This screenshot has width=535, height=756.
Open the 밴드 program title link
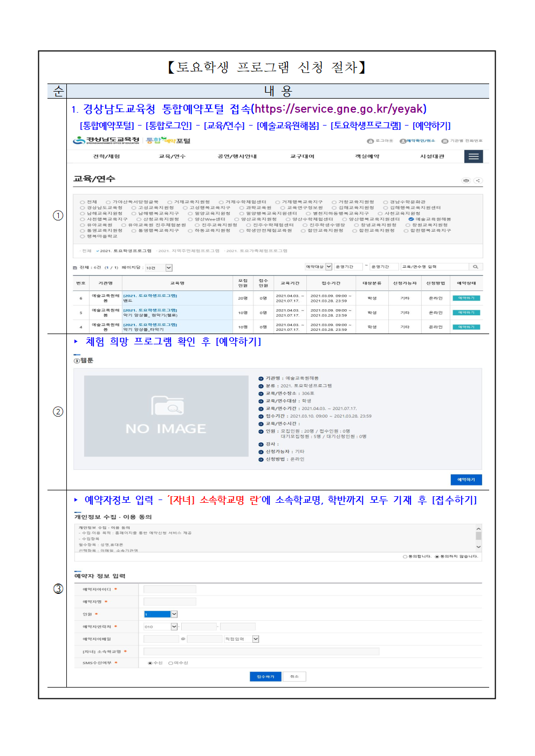pos(150,298)
